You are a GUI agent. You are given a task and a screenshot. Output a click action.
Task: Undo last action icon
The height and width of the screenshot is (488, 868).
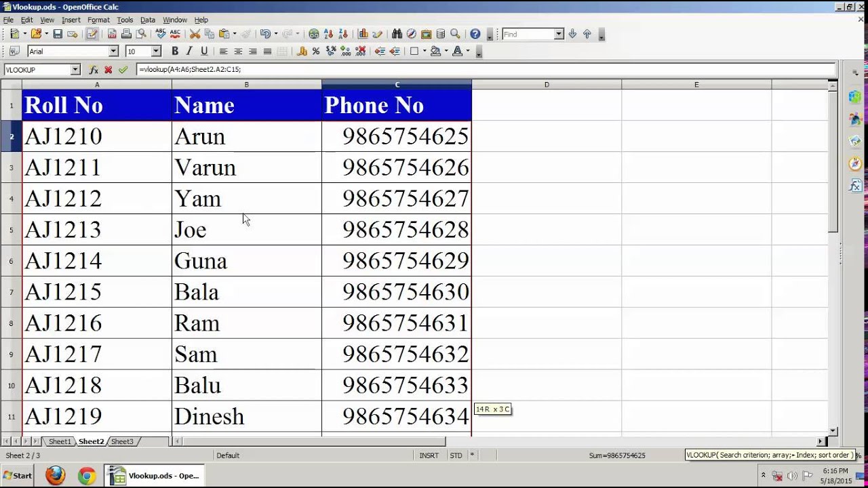point(265,34)
